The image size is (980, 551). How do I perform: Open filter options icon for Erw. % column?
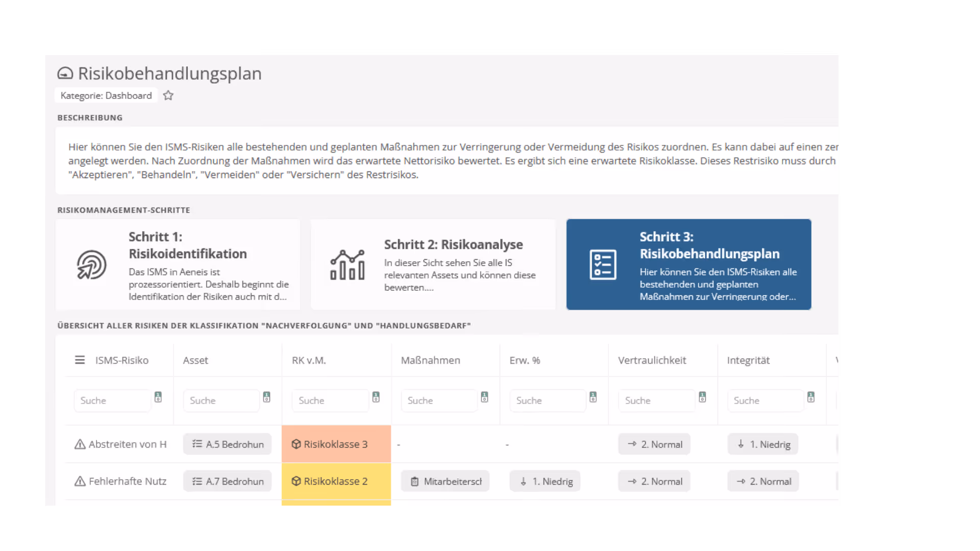593,397
